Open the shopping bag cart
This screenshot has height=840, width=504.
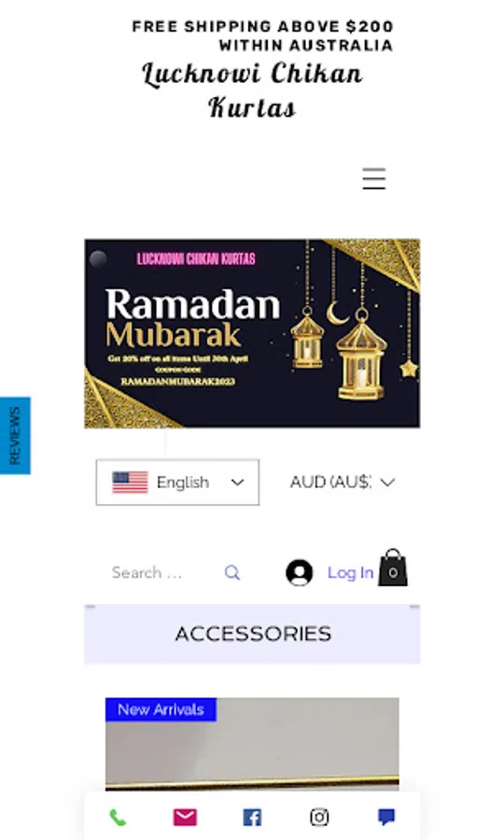click(x=393, y=567)
